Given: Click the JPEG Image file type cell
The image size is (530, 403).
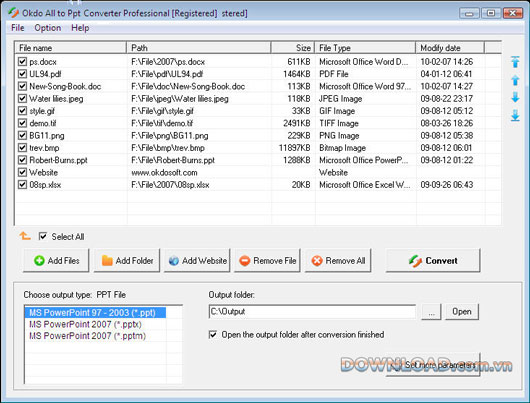Looking at the screenshot, I should tap(340, 98).
